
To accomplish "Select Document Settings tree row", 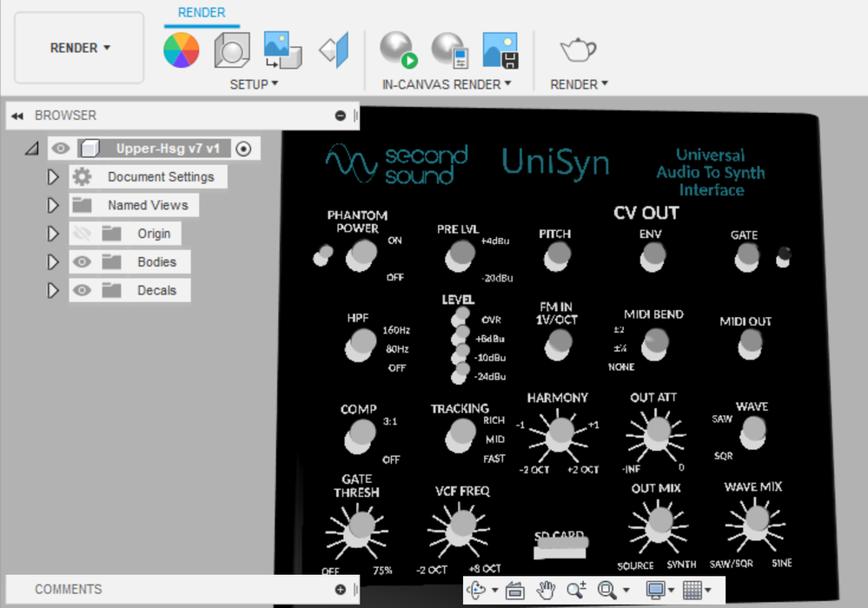I will (148, 177).
